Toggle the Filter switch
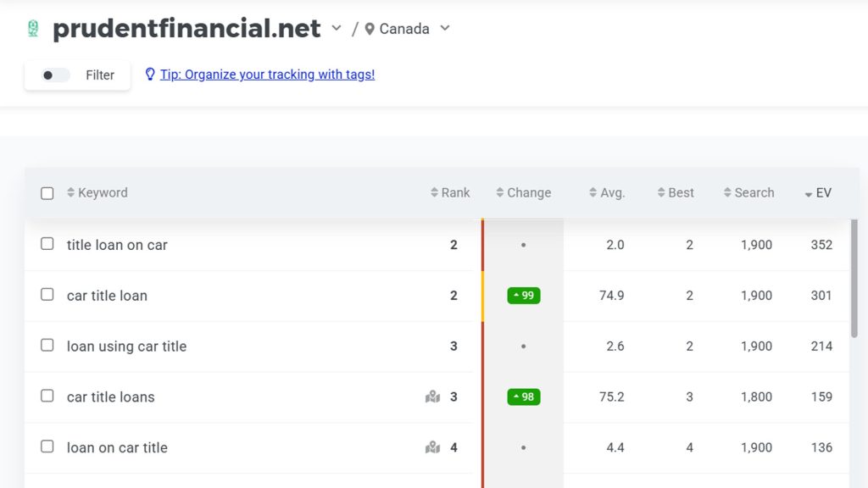 55,75
